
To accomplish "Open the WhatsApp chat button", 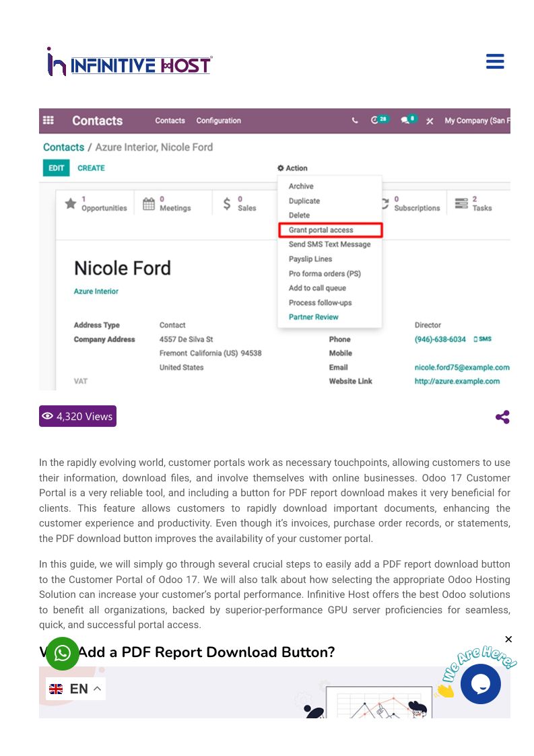I will (63, 653).
